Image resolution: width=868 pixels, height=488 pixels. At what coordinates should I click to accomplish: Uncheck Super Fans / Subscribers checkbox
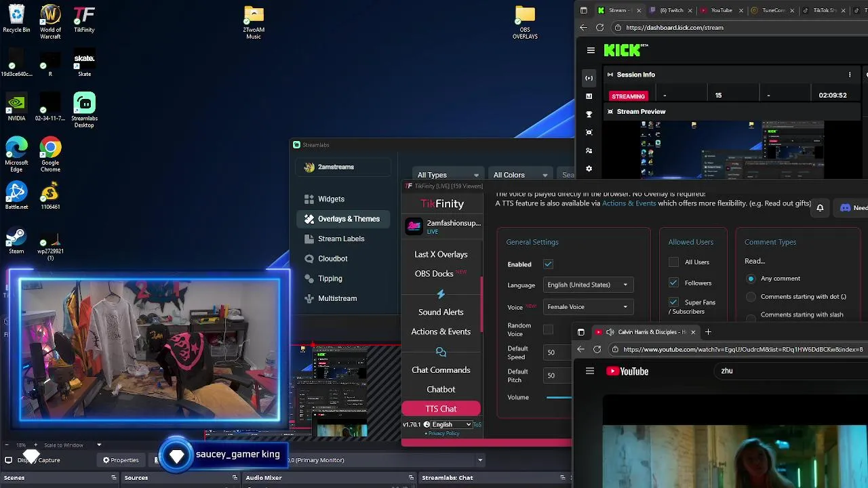coord(673,302)
